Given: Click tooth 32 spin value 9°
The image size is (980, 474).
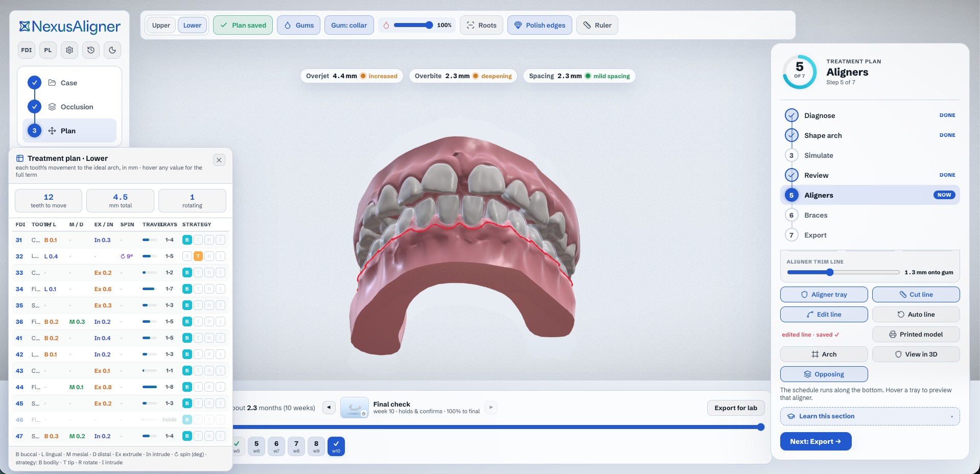Looking at the screenshot, I should (x=127, y=256).
